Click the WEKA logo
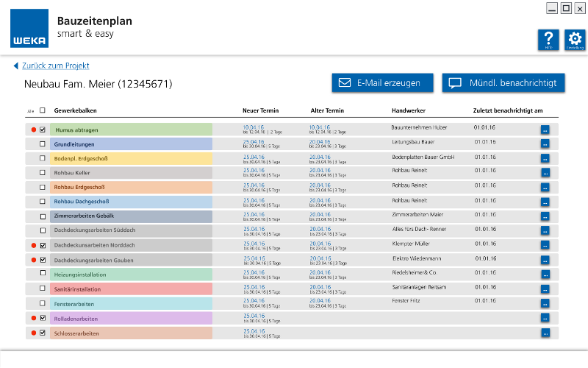This screenshot has width=588, height=368. 29,29
